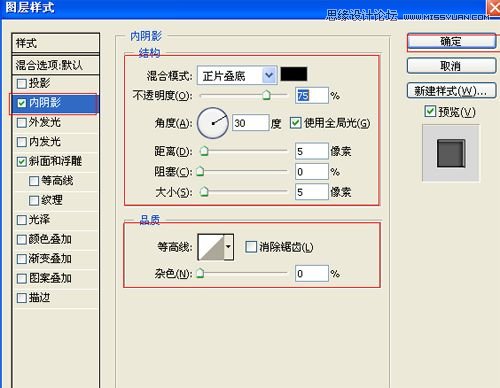Enable the 外发光 outer glow checkbox
The height and width of the screenshot is (388, 500).
point(22,123)
